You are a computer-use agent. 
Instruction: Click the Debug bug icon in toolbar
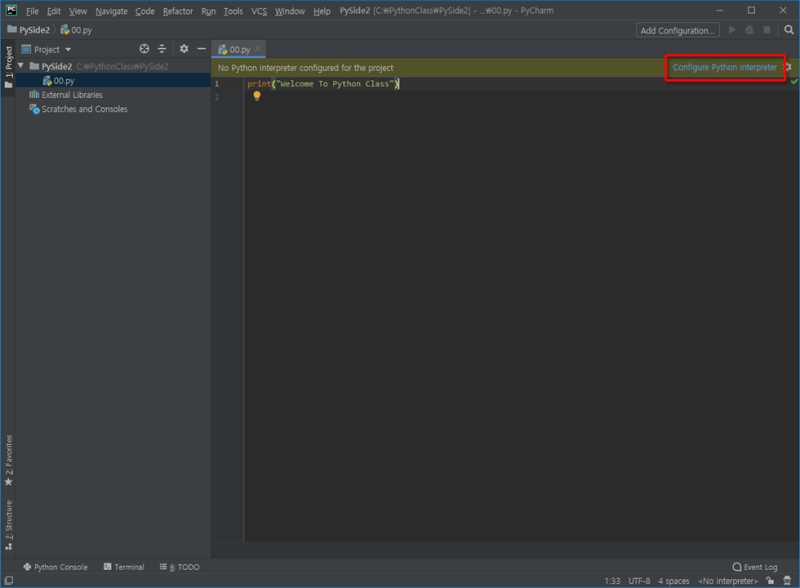(749, 30)
